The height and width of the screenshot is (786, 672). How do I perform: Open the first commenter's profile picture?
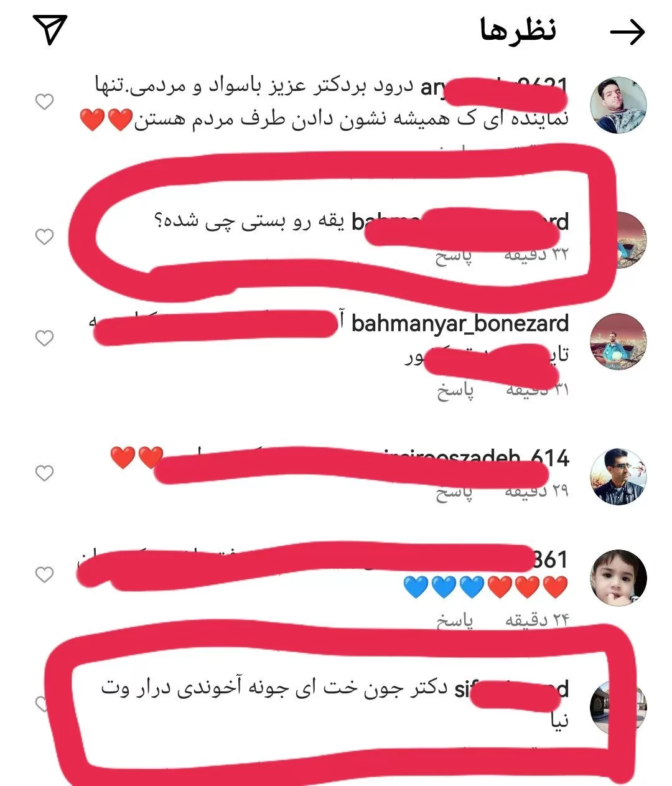[x=618, y=105]
